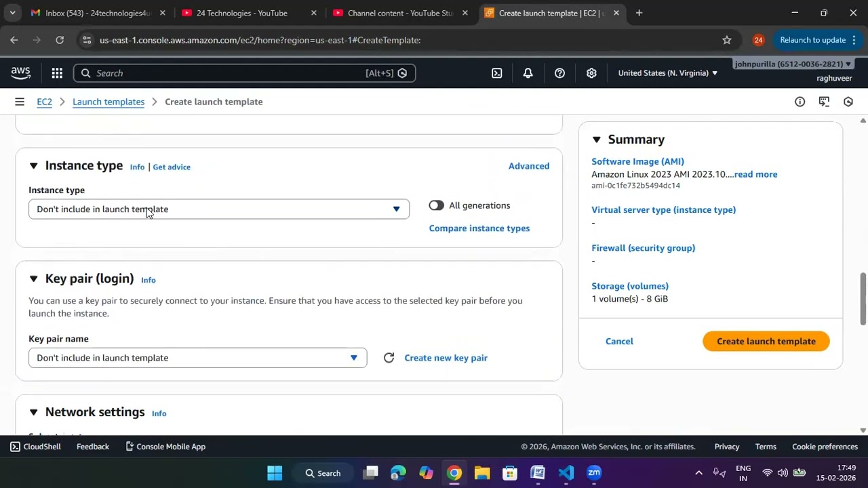This screenshot has width=868, height=488.
Task: Open Info link next to Network settings
Action: tap(159, 413)
